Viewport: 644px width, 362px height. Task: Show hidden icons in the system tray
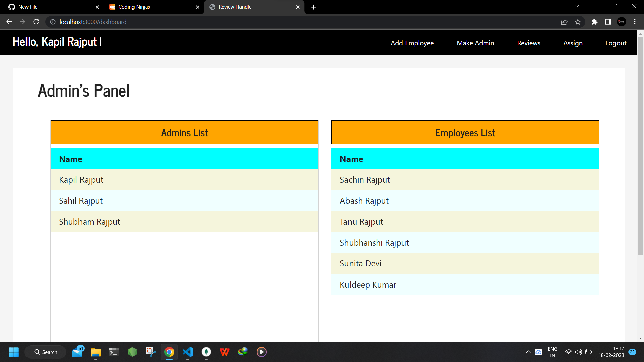coord(528,352)
